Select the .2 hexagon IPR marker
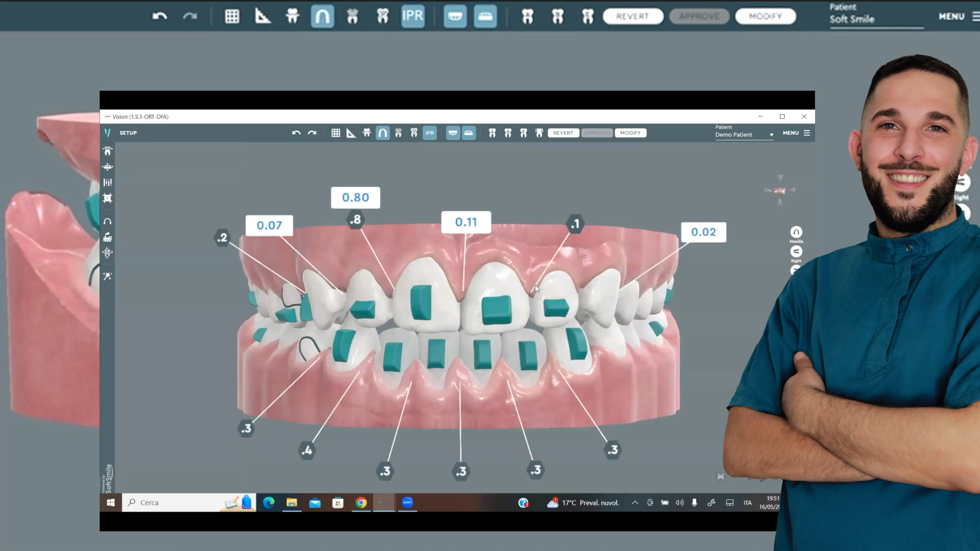Screen dimensions: 980x551 click(x=222, y=238)
